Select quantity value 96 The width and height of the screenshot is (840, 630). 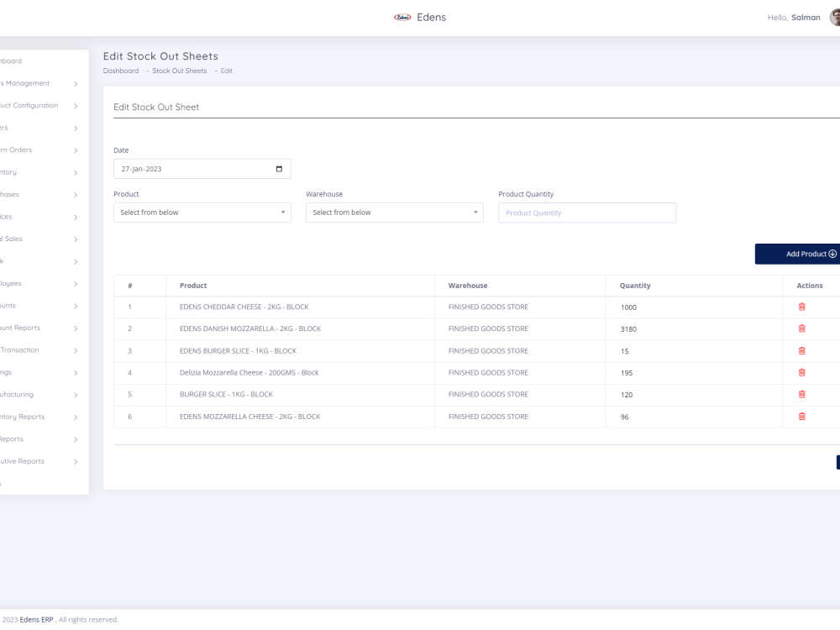point(625,417)
